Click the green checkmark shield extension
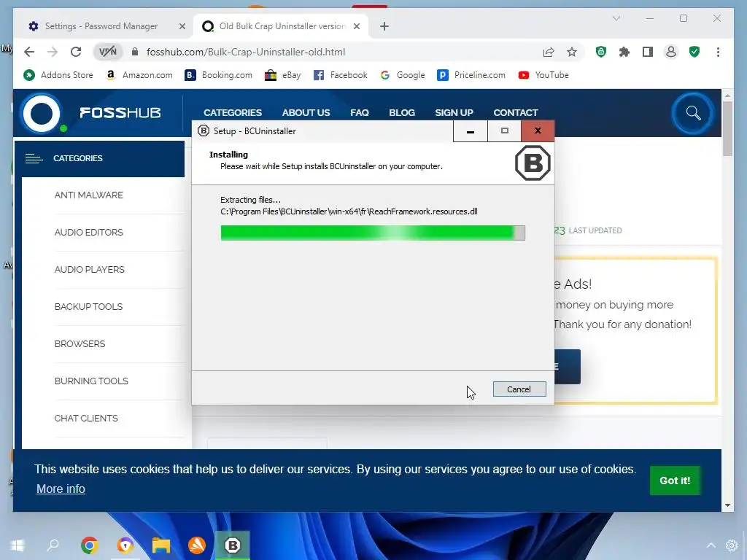The height and width of the screenshot is (560, 747). pyautogui.click(x=694, y=52)
